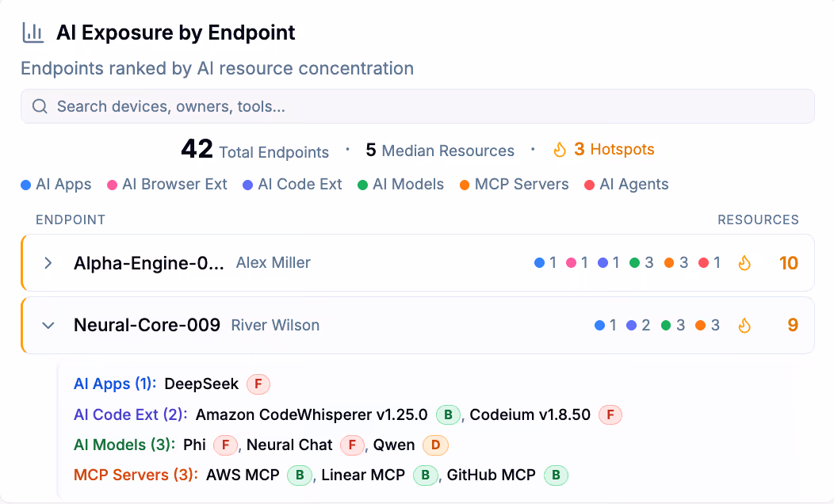Toggle the MCP Servers legend filter
The height and width of the screenshot is (504, 834).
(x=514, y=184)
